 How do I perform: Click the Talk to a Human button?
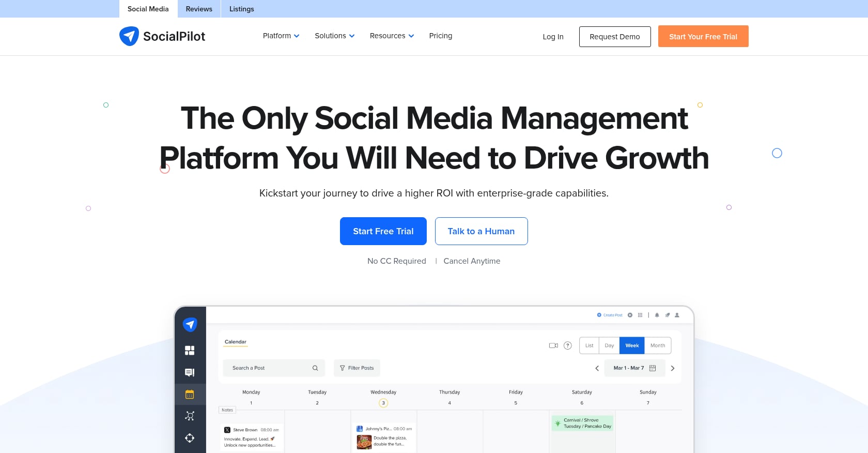(482, 231)
